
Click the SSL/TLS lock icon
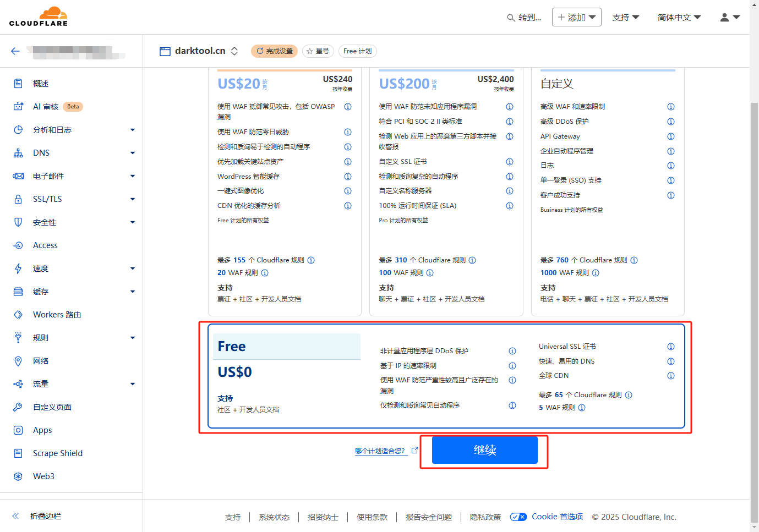(x=18, y=199)
